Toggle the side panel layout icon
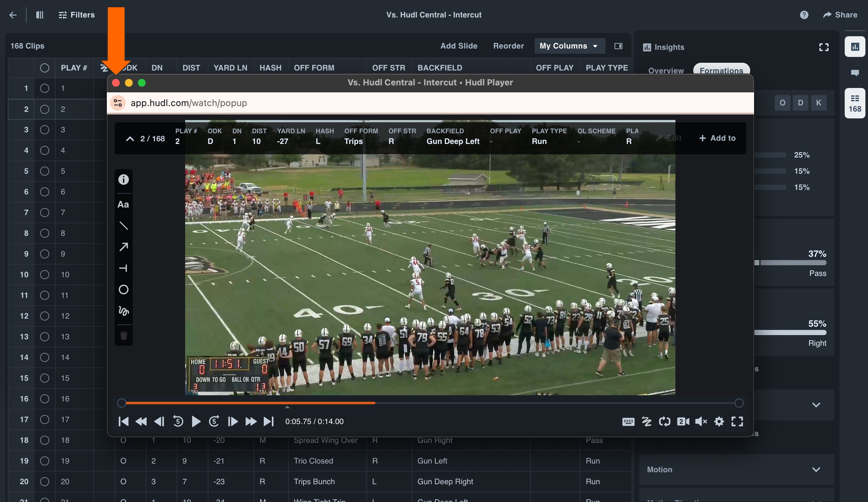Image resolution: width=868 pixels, height=502 pixels. tap(618, 46)
